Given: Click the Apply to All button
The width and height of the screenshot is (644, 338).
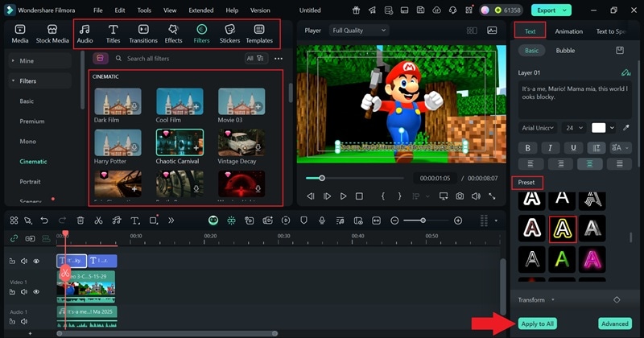Looking at the screenshot, I should pyautogui.click(x=539, y=324).
